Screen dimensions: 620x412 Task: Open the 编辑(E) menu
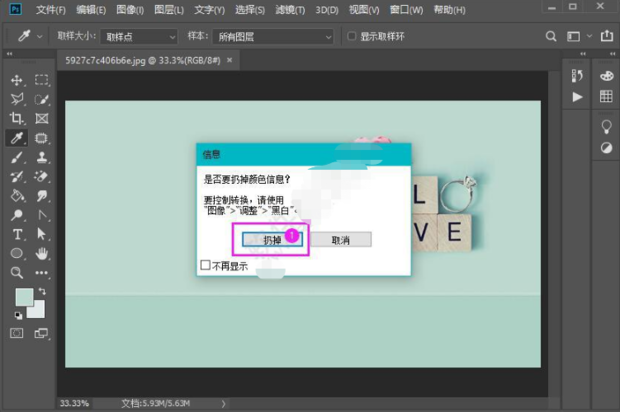(x=91, y=9)
